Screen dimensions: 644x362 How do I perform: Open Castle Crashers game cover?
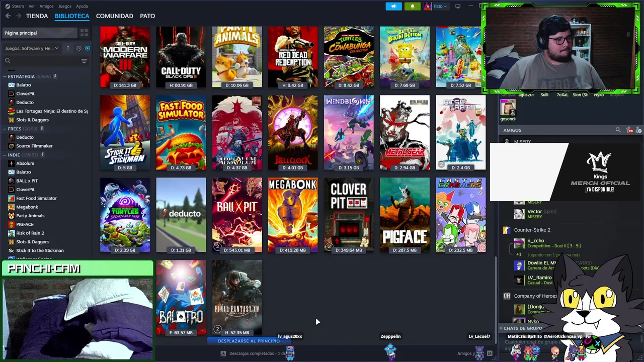click(461, 215)
